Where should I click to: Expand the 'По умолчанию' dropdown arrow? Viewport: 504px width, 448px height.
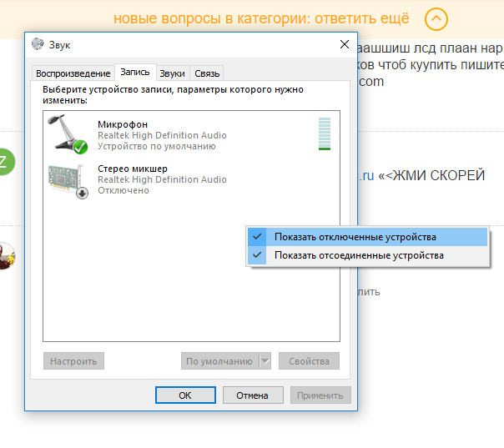(265, 361)
